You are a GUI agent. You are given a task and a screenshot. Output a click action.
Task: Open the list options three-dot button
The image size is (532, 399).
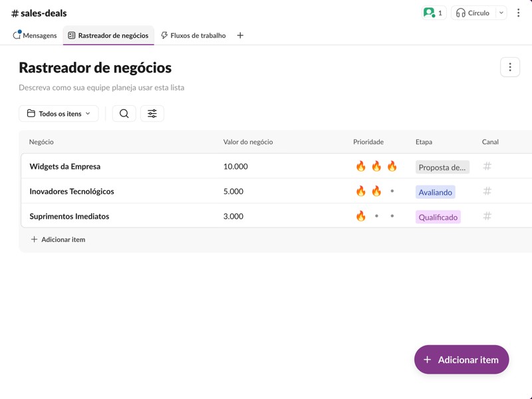pyautogui.click(x=510, y=67)
